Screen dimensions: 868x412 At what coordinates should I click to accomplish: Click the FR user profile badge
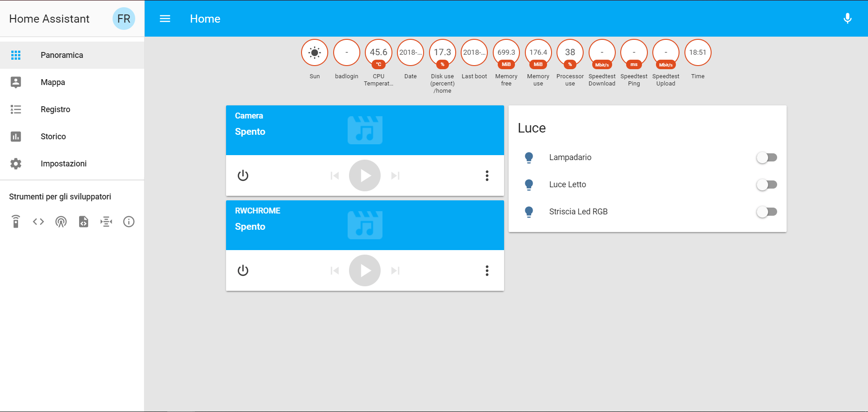(123, 19)
